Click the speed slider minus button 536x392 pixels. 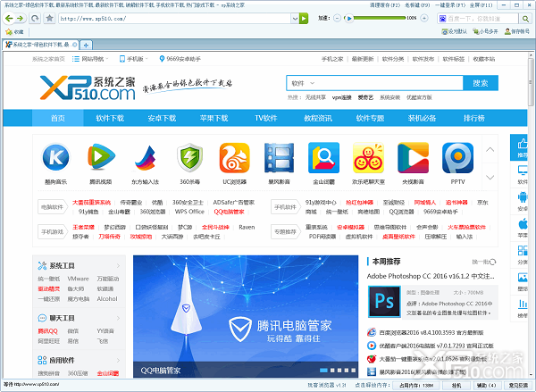[x=337, y=18]
